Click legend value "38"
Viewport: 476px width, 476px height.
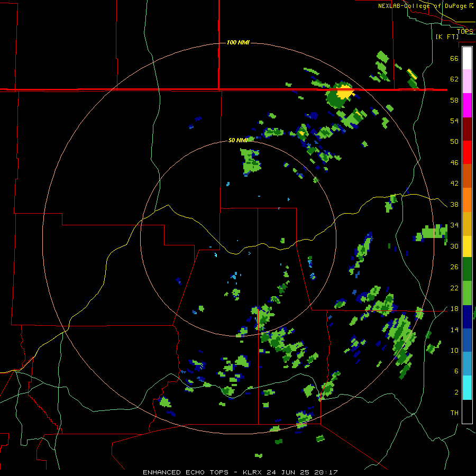[454, 204]
